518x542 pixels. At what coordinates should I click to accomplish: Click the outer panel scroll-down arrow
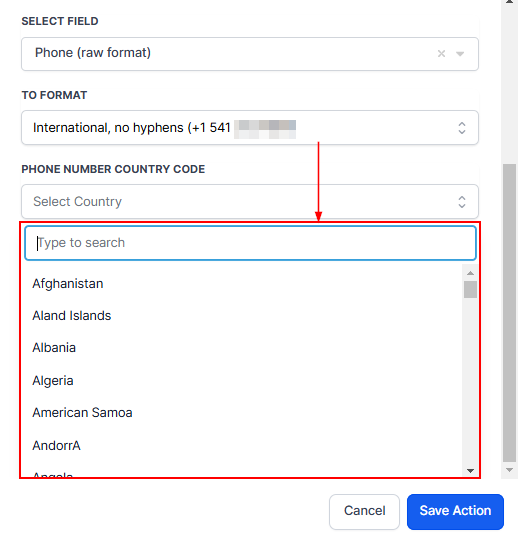pos(509,470)
